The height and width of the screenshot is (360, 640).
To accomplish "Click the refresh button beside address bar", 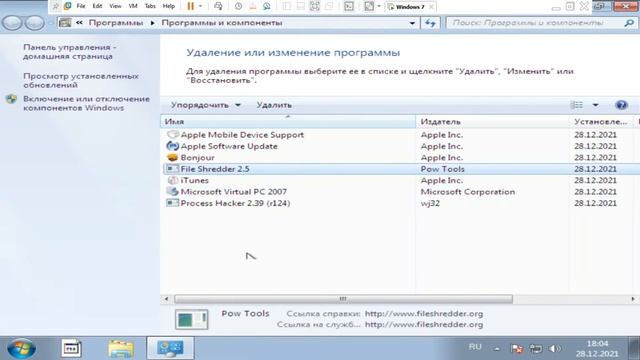I will click(430, 23).
